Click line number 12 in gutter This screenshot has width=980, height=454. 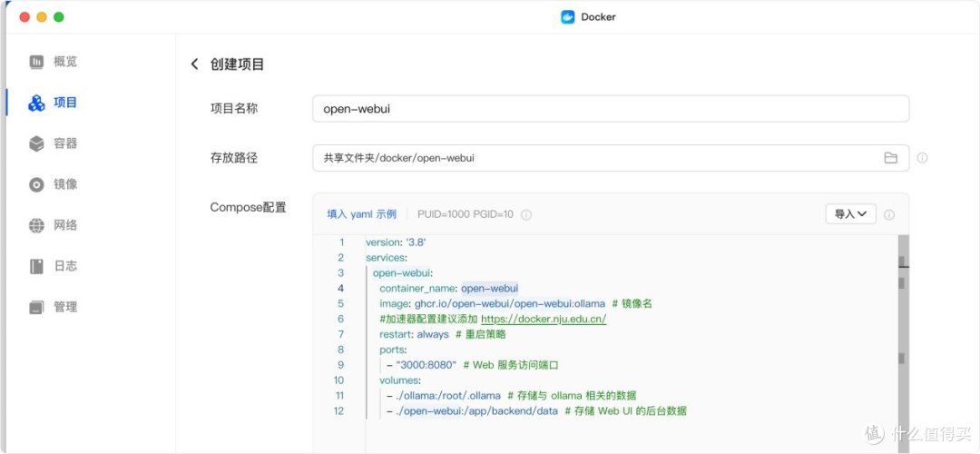point(338,410)
